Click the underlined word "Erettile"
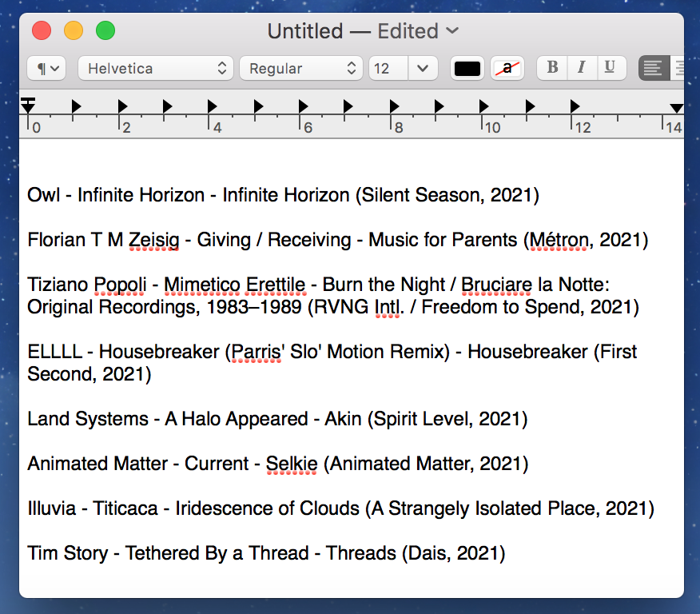 click(276, 285)
